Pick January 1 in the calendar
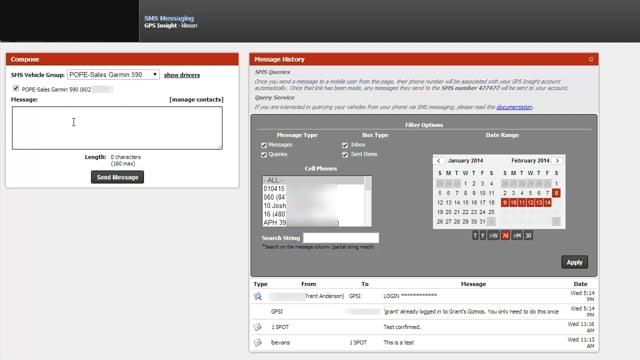Image resolution: width=640 pixels, height=360 pixels. pyautogui.click(x=465, y=184)
